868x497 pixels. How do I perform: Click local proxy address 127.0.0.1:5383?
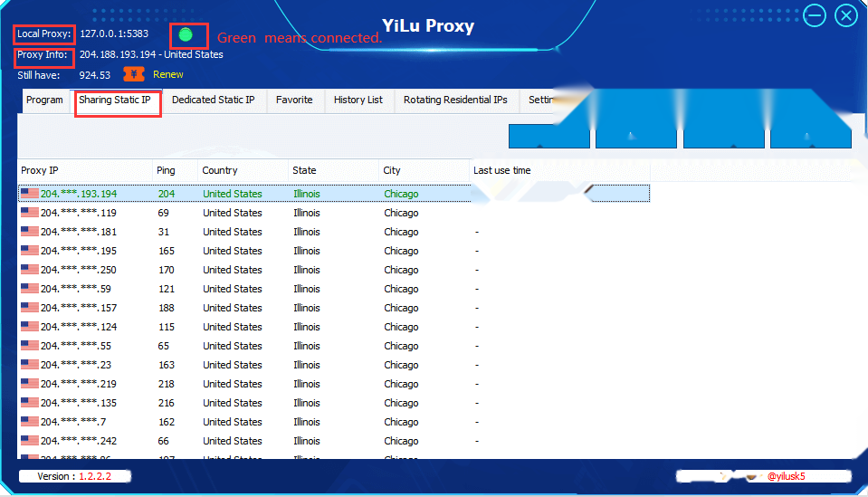(114, 33)
